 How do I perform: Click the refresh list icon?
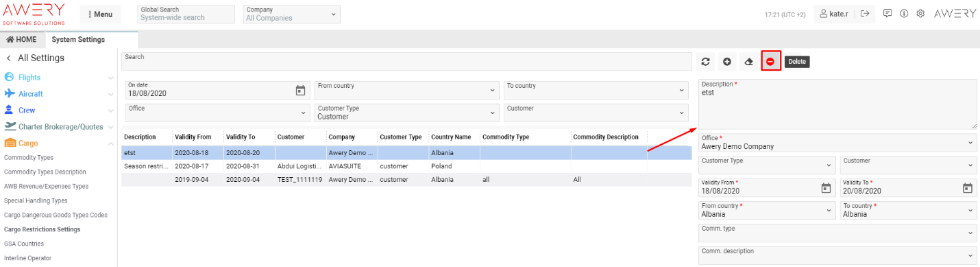(x=705, y=62)
